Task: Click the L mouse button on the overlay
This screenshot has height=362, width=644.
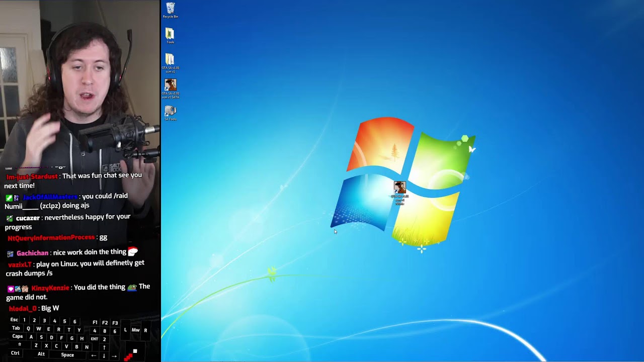Action: coord(125,330)
